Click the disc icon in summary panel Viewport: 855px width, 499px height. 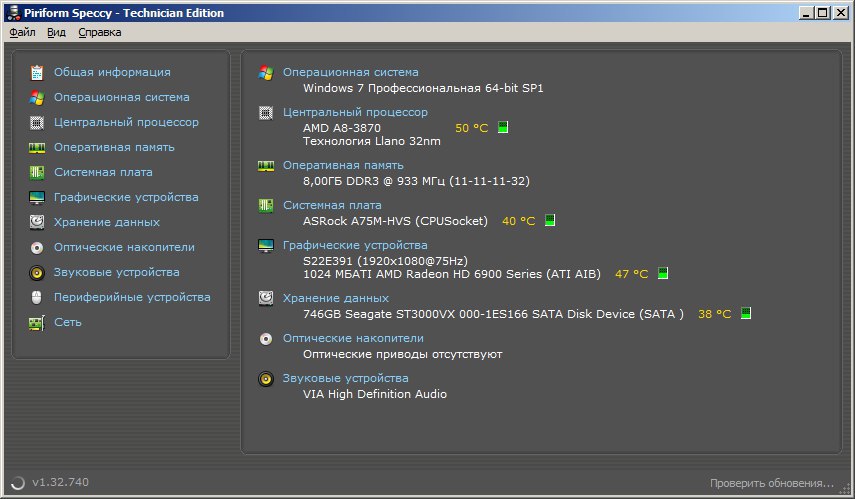click(266, 339)
